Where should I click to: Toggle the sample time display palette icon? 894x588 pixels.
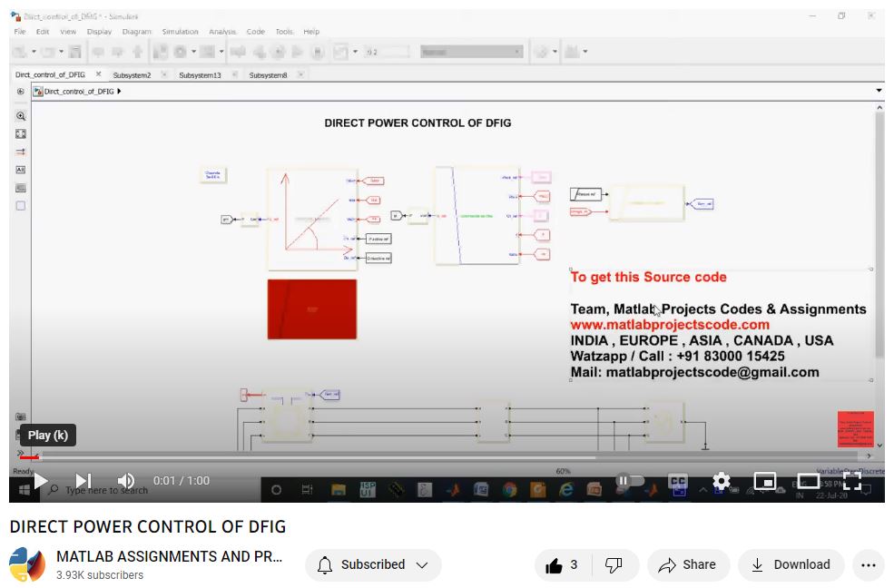point(21,152)
